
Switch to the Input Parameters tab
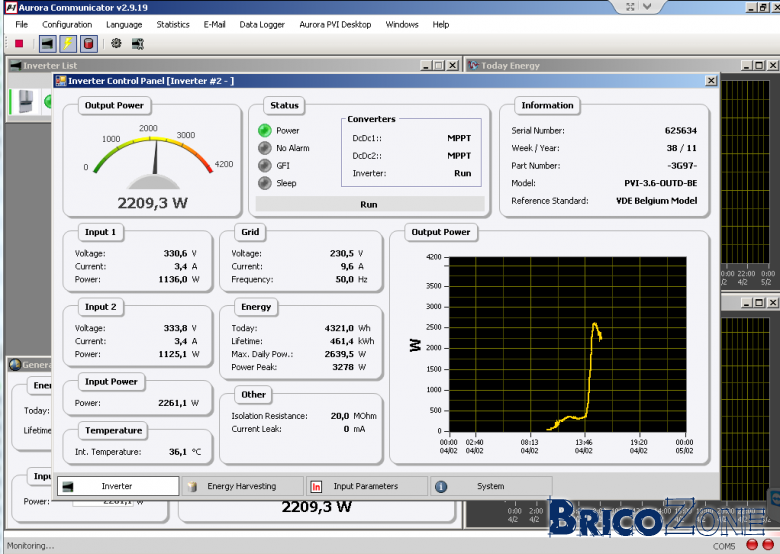pos(367,486)
